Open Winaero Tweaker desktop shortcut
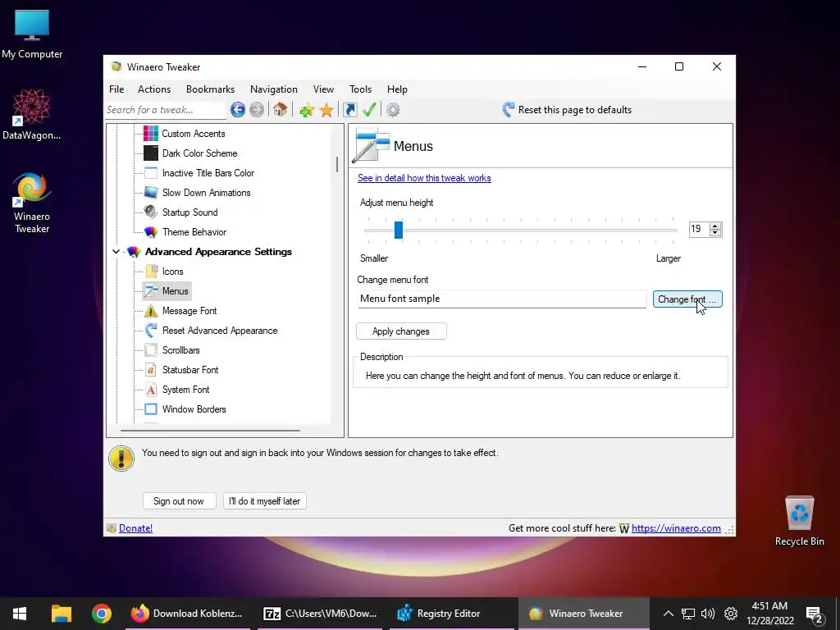 [x=32, y=203]
